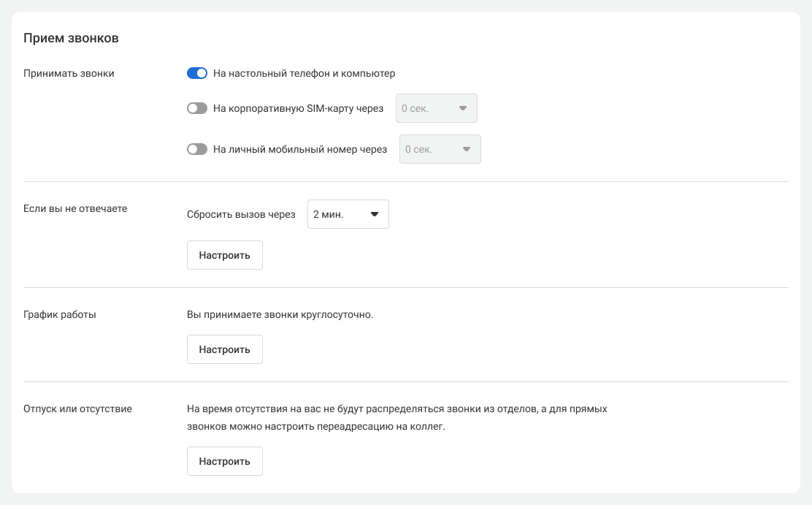Click the "Сбросить вызов через" label

coord(241,215)
